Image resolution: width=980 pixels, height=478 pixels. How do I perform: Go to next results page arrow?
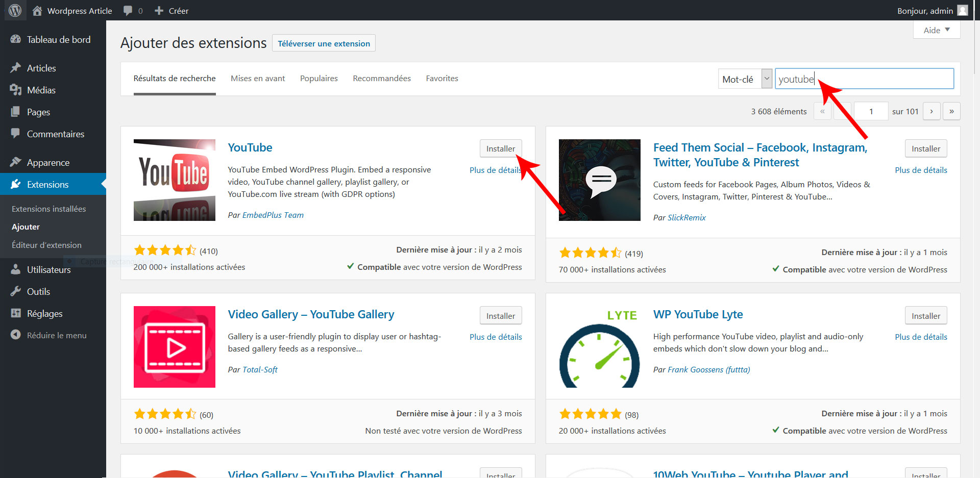pos(932,111)
